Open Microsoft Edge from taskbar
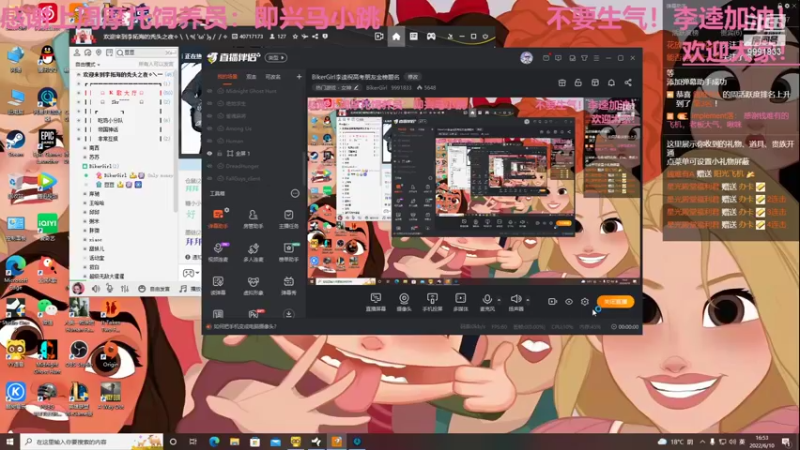Viewport: 800px width, 450px height. point(214,441)
